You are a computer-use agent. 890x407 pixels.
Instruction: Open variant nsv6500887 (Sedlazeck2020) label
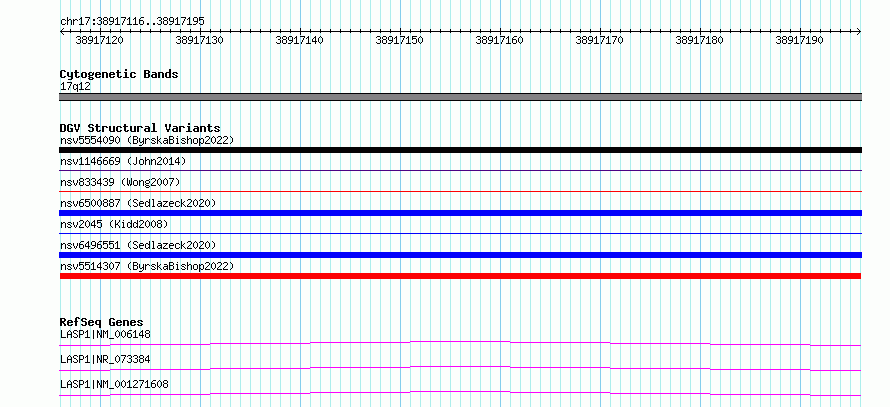click(x=138, y=203)
